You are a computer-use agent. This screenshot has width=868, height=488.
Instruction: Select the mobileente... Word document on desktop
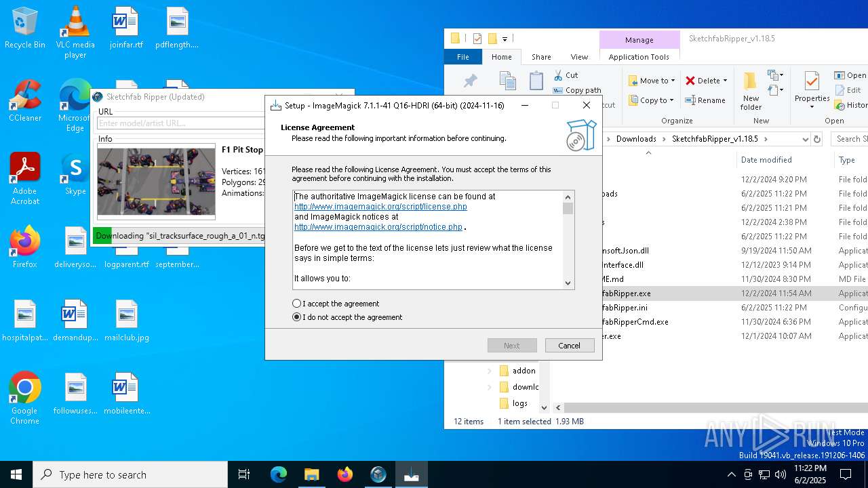point(126,394)
